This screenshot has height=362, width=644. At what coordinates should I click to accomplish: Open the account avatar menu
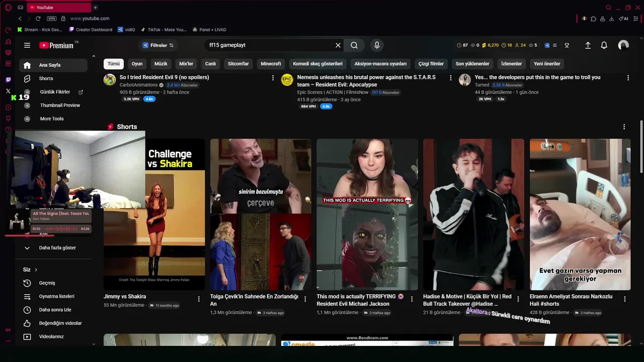point(623,45)
